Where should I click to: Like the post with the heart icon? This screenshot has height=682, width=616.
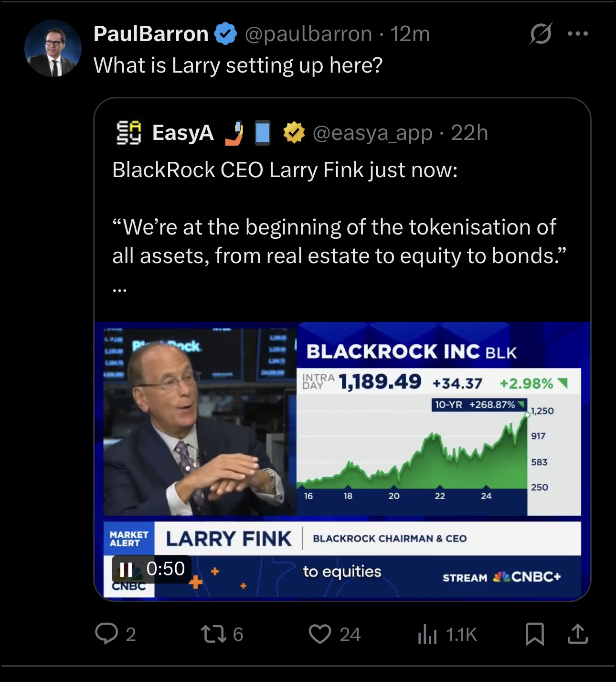(x=319, y=634)
